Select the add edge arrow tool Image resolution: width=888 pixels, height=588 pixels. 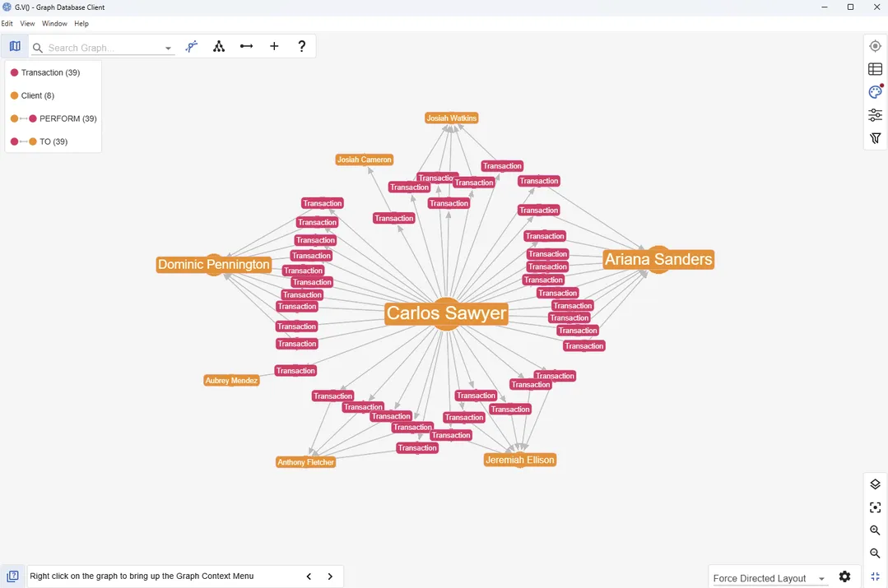(x=246, y=46)
